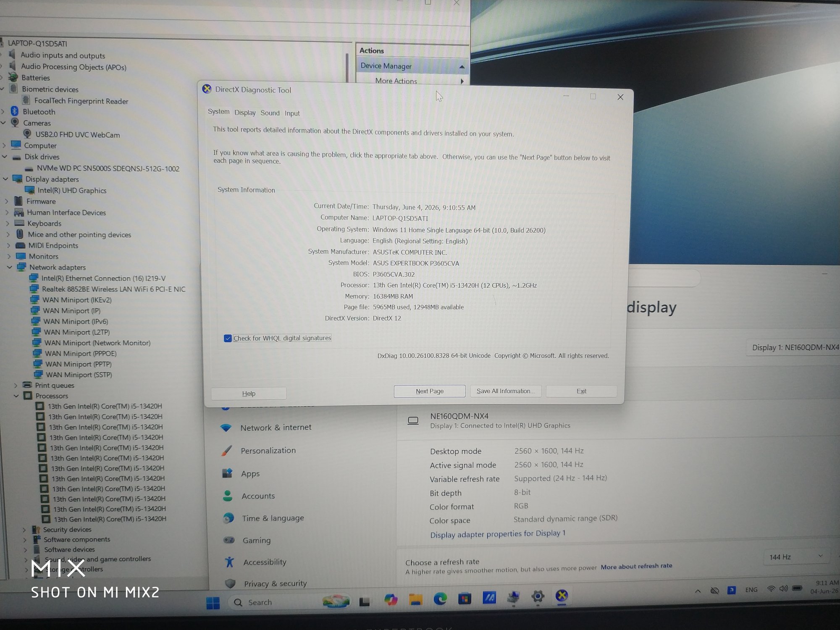Click the Accounts icon in Settings sidebar
The width and height of the screenshot is (840, 630).
[x=228, y=496]
